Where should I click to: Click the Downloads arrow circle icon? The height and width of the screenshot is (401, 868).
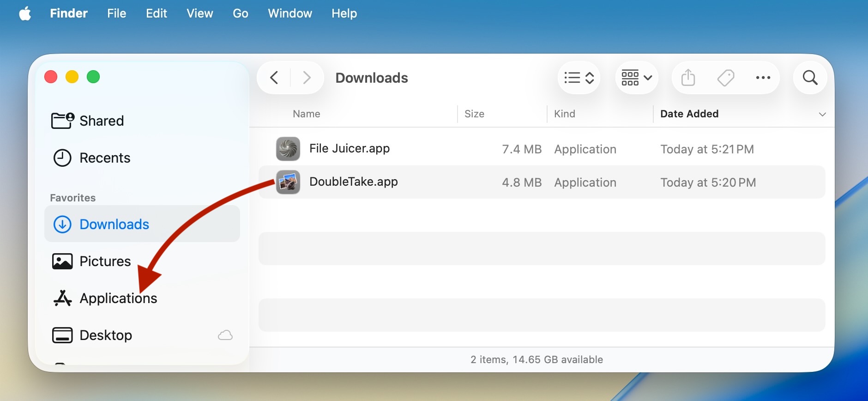62,225
